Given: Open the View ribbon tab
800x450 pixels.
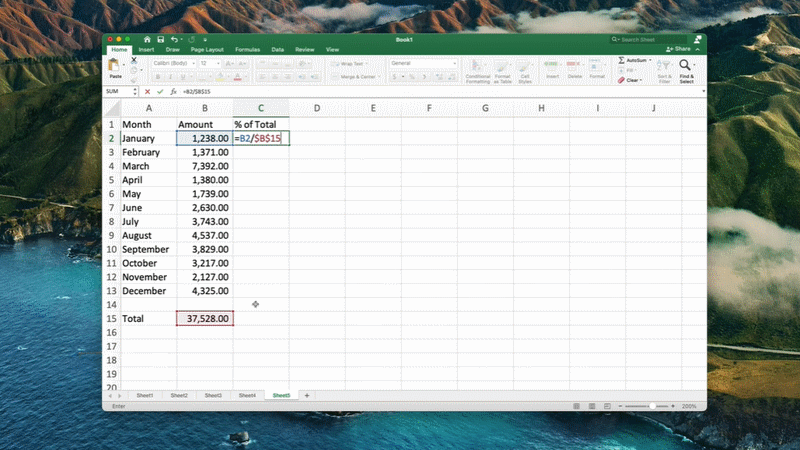Looking at the screenshot, I should click(x=332, y=49).
